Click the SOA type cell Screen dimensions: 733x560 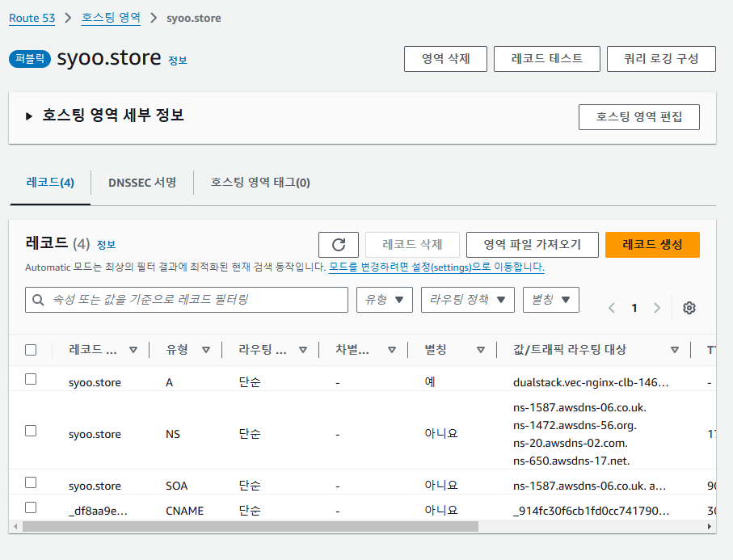click(177, 486)
